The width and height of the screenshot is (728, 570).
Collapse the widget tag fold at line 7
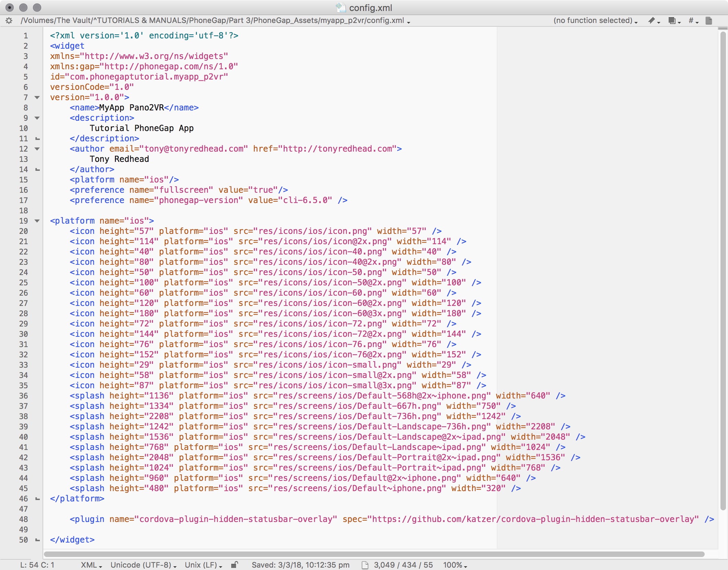[37, 97]
